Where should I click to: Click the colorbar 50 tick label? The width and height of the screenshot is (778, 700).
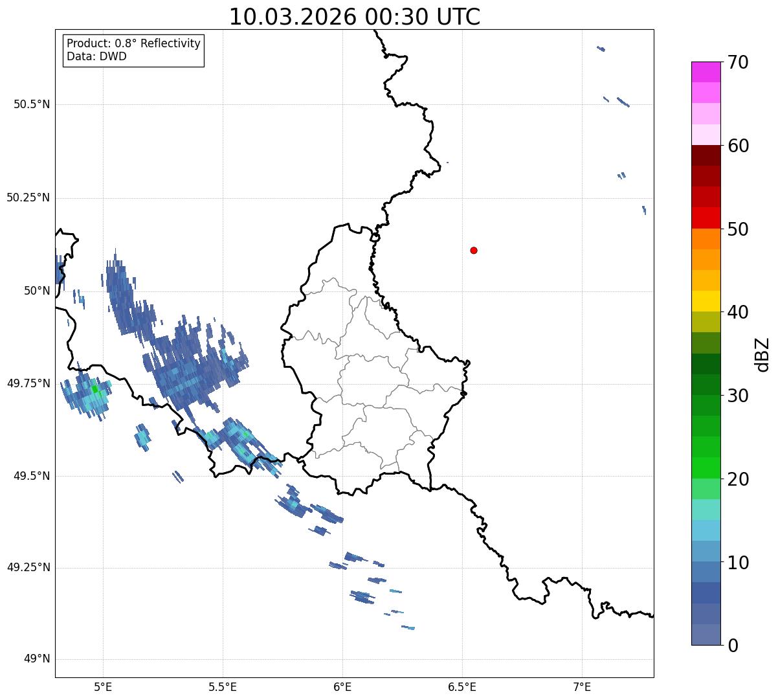(x=738, y=229)
